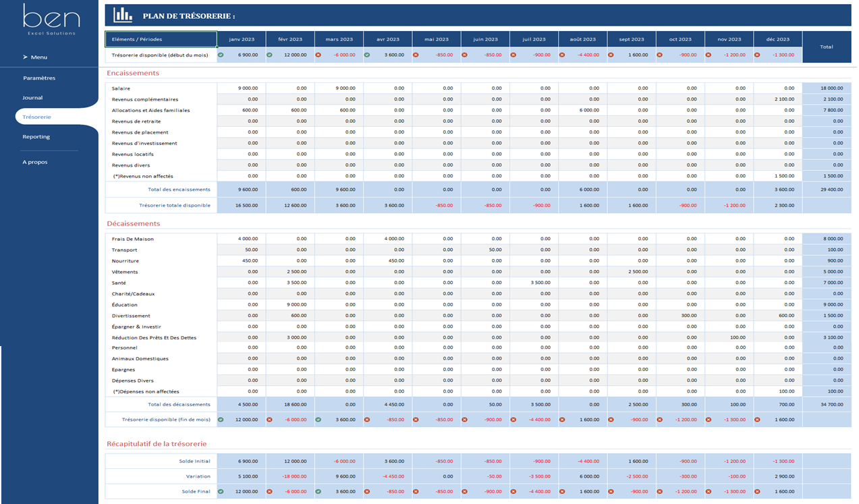Select the août 2023 column header
This screenshot has height=504, width=859.
[x=583, y=40]
